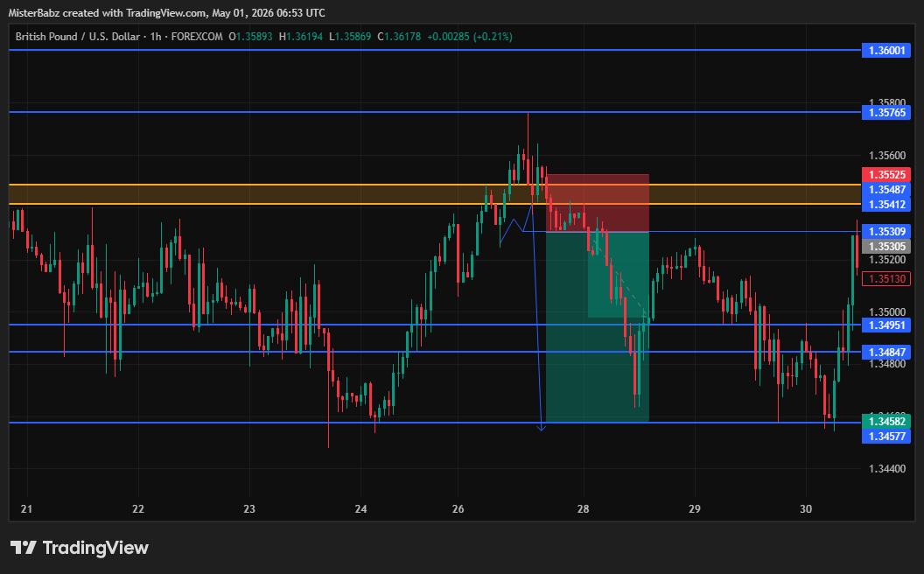Select the 1.36001 blue price label

click(886, 50)
